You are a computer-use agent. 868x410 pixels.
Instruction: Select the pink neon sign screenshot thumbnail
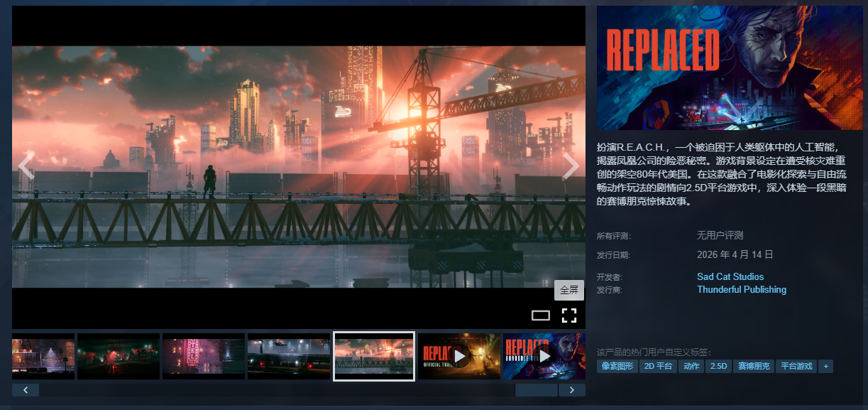click(x=204, y=356)
